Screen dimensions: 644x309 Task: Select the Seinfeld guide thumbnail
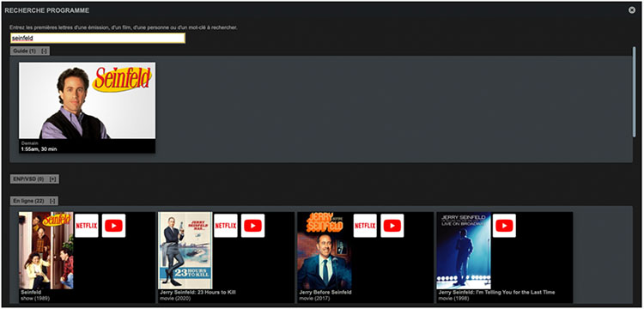(87, 100)
